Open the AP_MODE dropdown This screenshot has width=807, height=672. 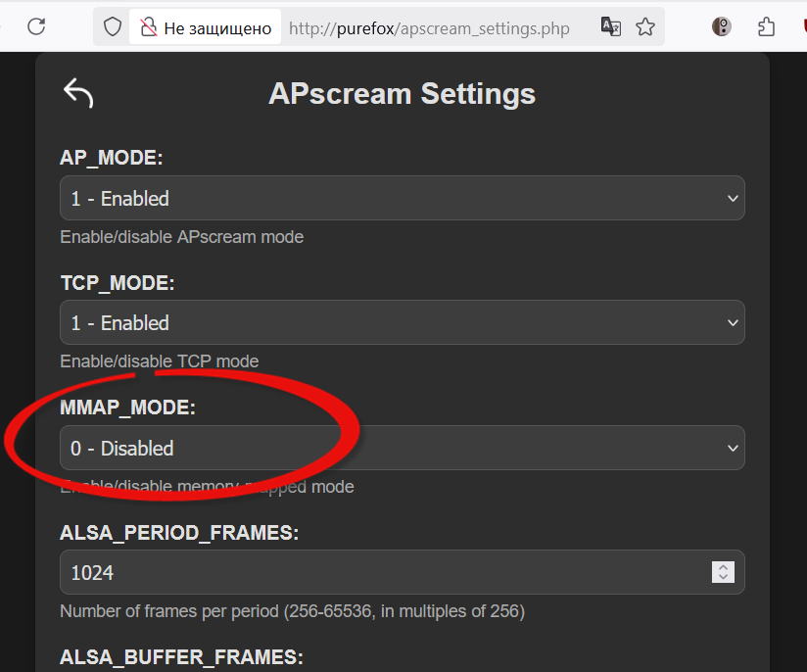pyautogui.click(x=402, y=198)
